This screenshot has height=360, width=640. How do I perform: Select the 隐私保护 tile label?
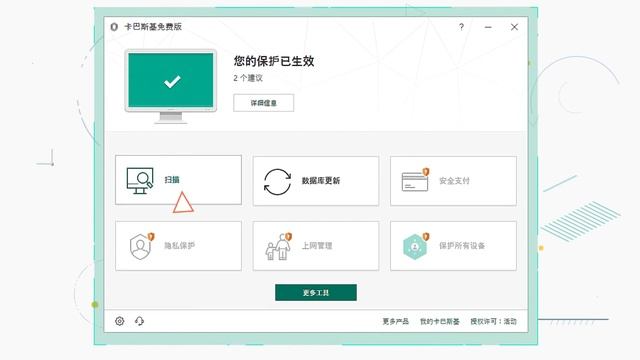coord(180,246)
